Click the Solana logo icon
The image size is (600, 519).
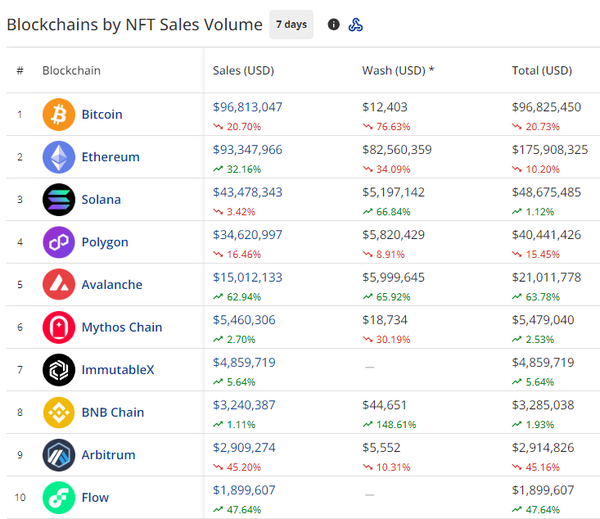point(58,200)
